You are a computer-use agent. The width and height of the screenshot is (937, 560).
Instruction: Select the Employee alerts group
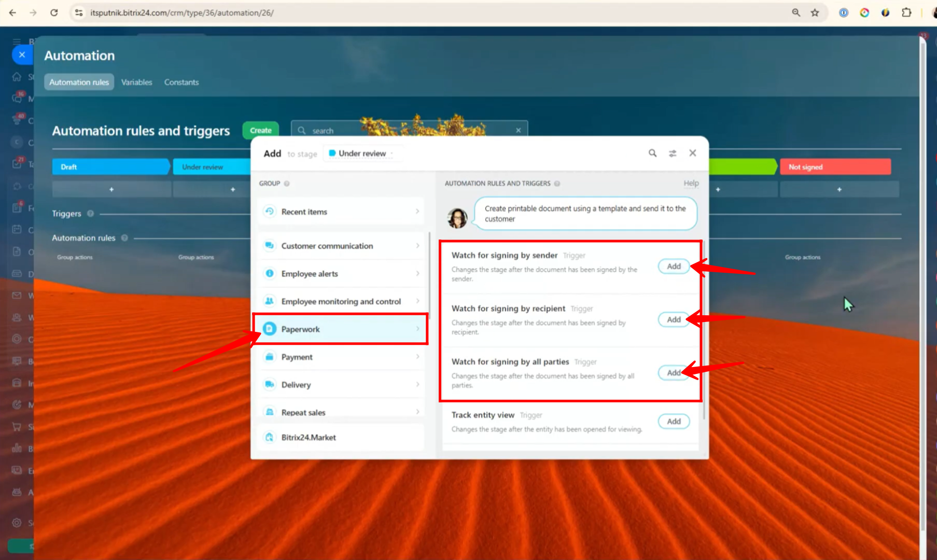point(342,273)
